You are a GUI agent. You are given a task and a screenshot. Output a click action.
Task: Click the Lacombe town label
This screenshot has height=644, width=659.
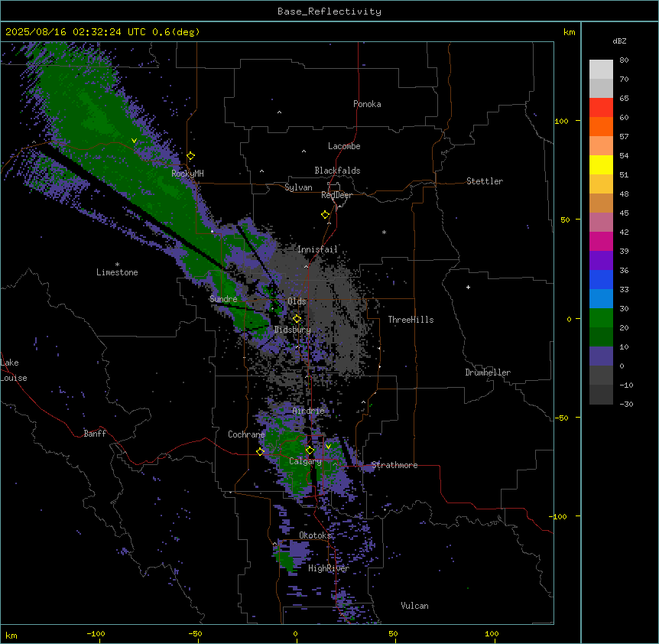(x=344, y=146)
